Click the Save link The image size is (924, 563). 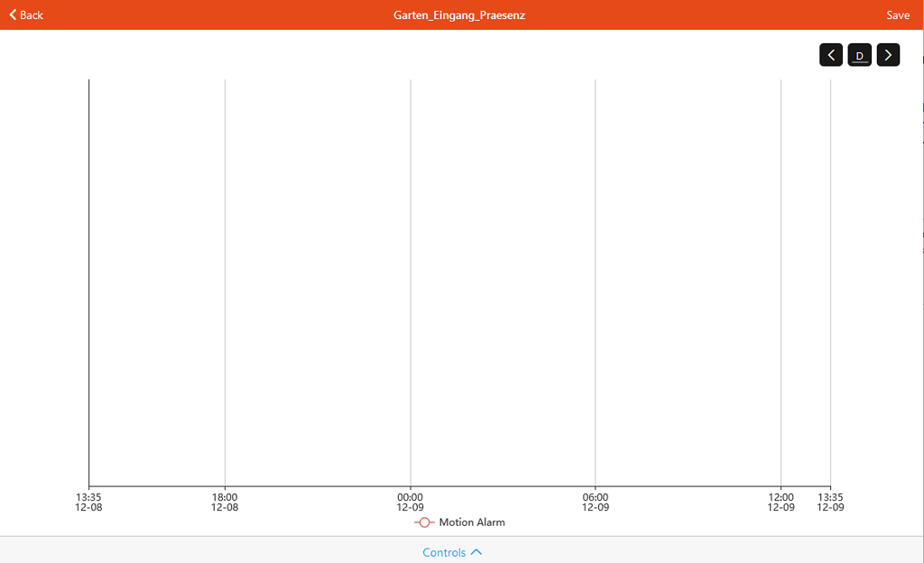pos(898,14)
